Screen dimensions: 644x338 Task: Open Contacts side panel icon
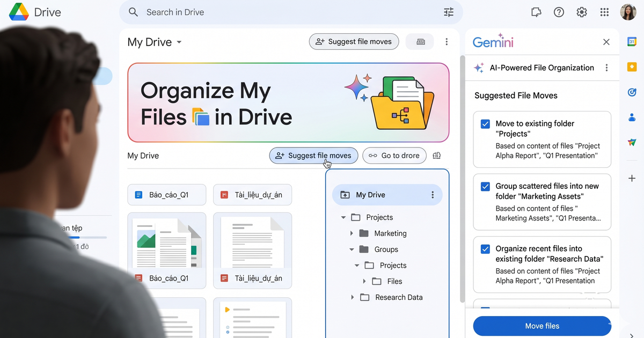click(x=632, y=117)
